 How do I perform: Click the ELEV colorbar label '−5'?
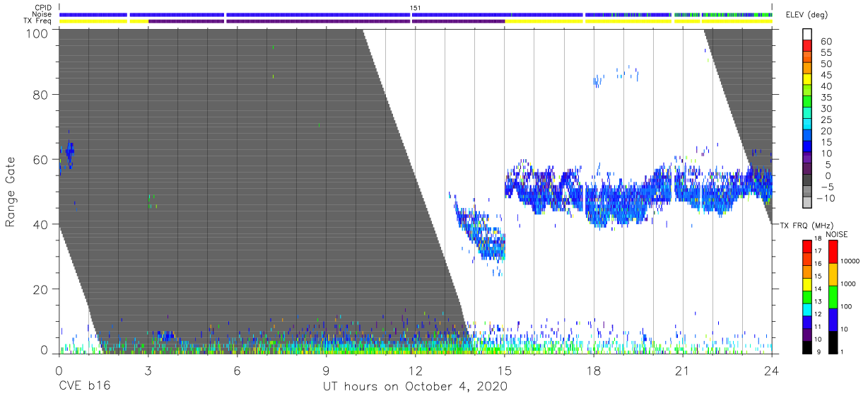826,187
